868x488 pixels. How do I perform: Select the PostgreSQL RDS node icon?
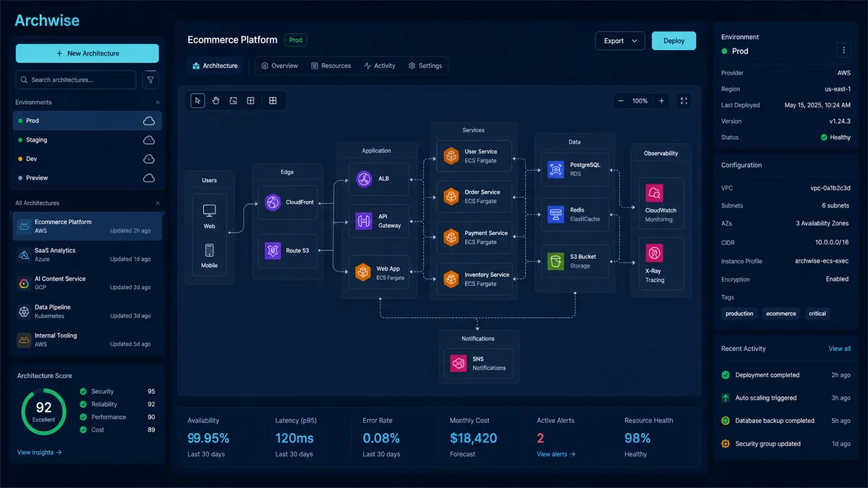556,169
